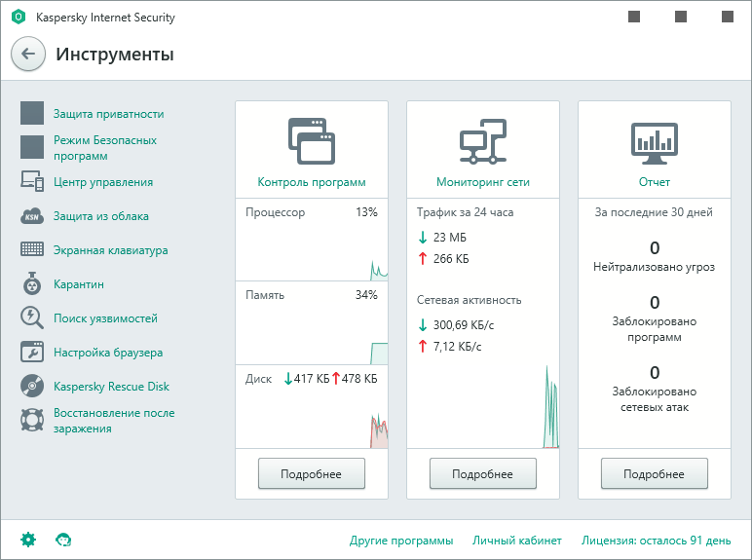Open Настройка браузера

click(x=108, y=353)
